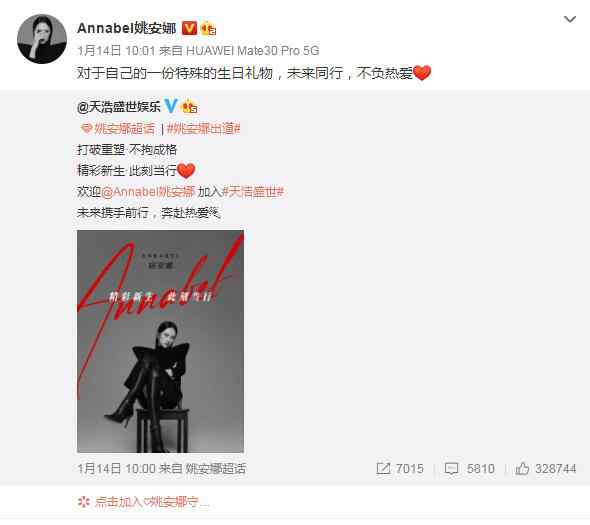Click the 点击加入姚安娜守 join link
Screen dimensions: 590x525
[x=143, y=502]
